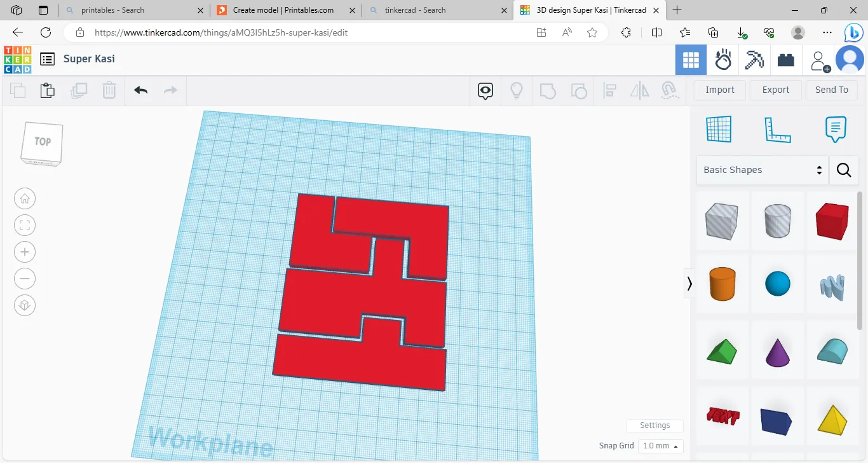Click the Undo arrow in the toolbar
The image size is (868, 463).
coord(140,90)
